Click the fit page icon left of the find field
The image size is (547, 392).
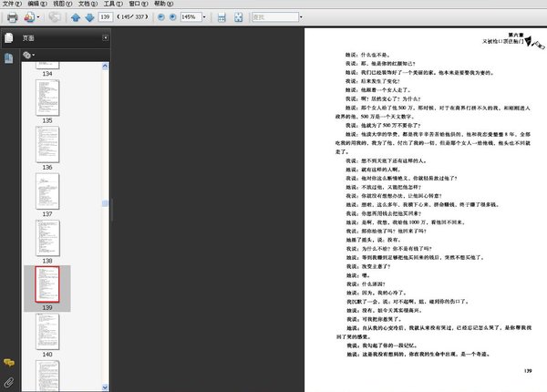(x=238, y=17)
